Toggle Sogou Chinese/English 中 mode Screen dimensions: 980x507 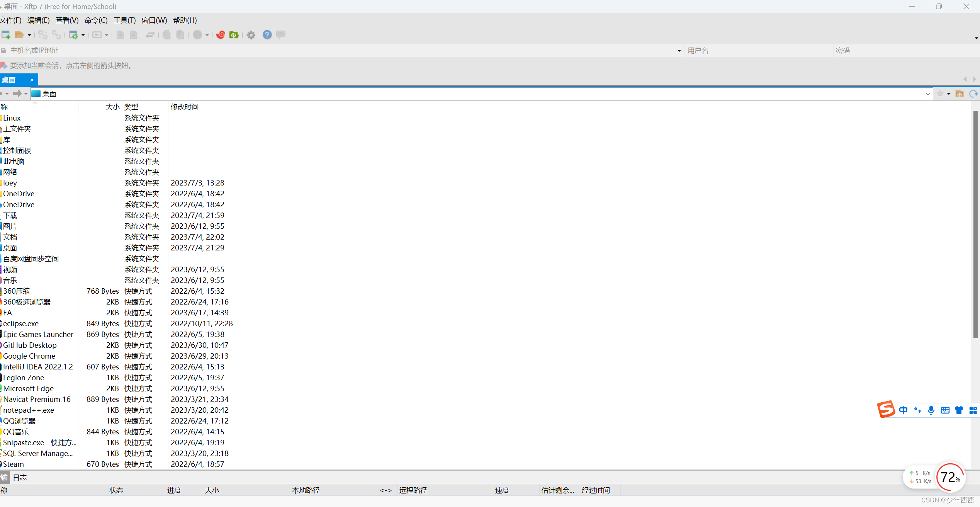[903, 410]
